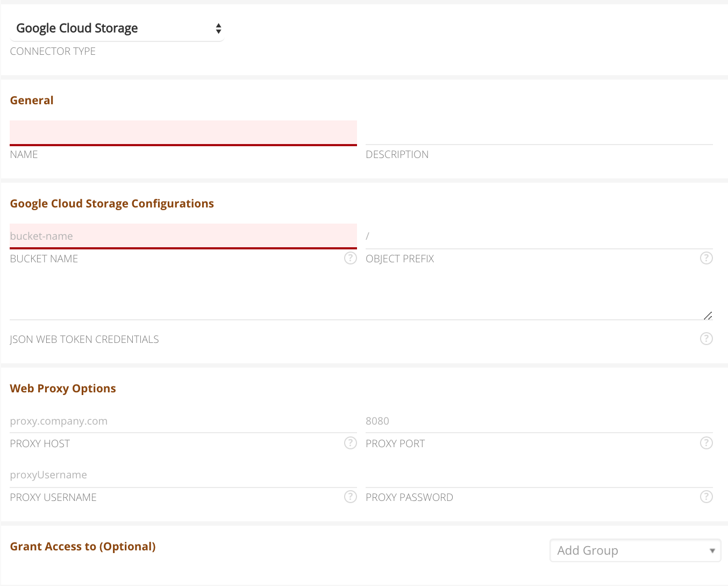Click the Google Cloud Storage Configurations heading
728x588 pixels.
pyautogui.click(x=112, y=204)
